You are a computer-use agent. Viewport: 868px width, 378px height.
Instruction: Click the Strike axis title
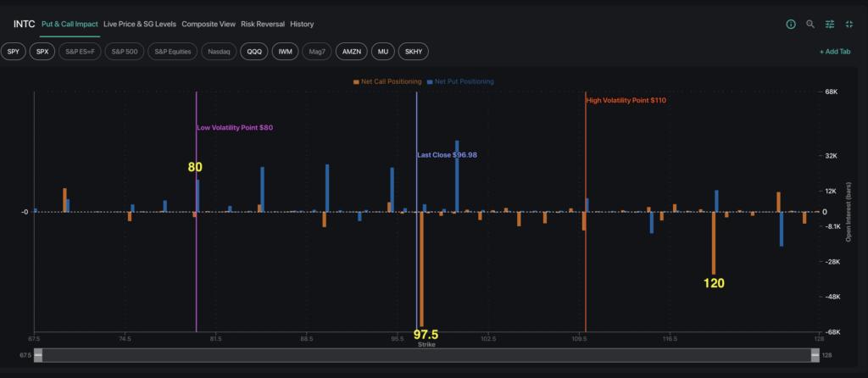coord(426,345)
